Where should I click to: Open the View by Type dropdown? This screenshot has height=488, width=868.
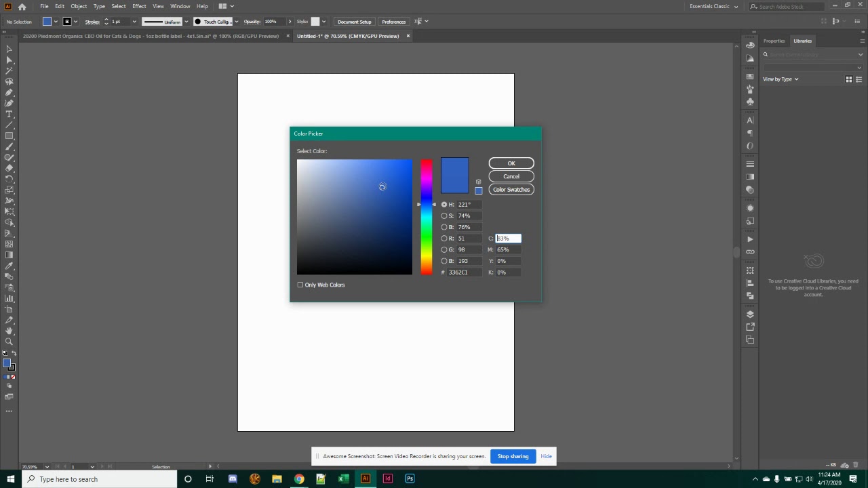pyautogui.click(x=781, y=79)
